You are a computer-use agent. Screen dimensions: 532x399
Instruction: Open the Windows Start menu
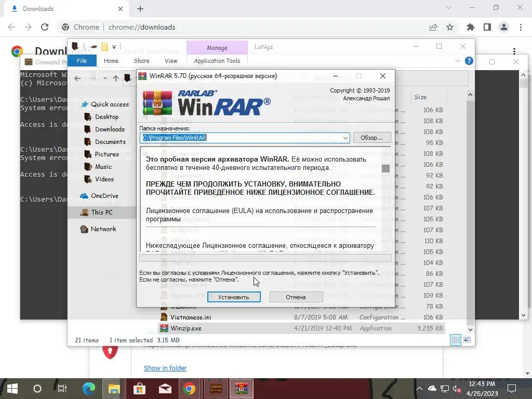pos(12,389)
